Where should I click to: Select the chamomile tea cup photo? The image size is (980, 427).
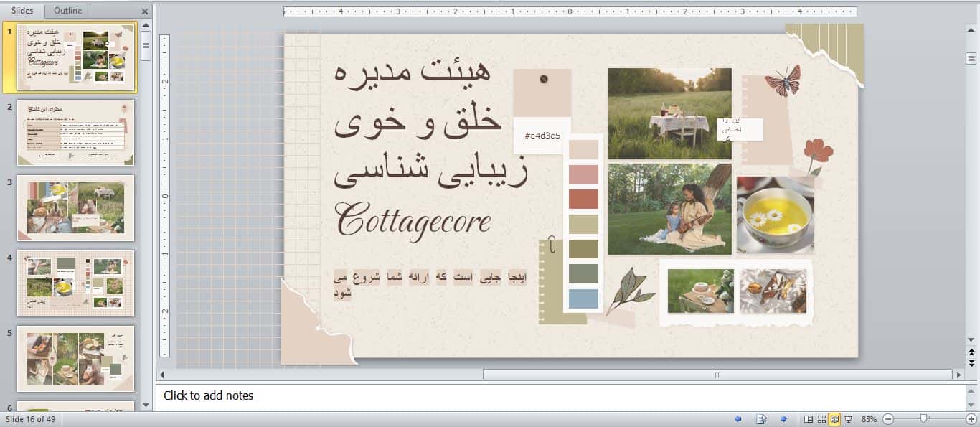tap(776, 215)
